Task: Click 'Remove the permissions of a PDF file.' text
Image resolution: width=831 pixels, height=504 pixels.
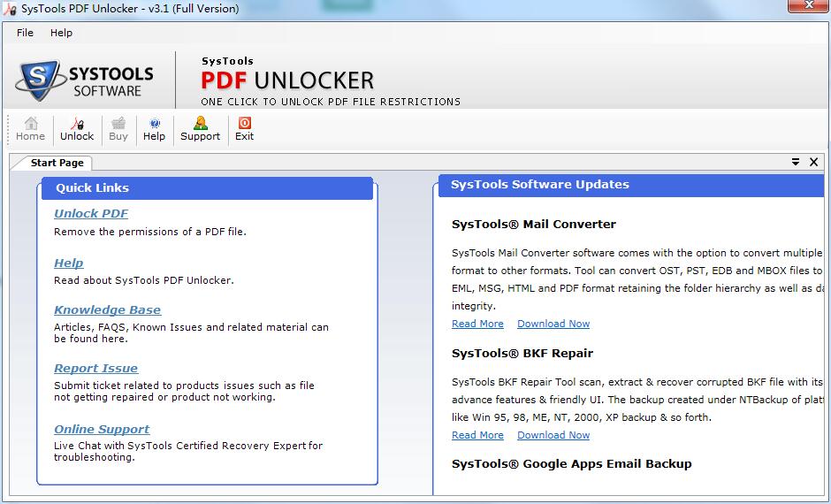Action: pyautogui.click(x=150, y=232)
